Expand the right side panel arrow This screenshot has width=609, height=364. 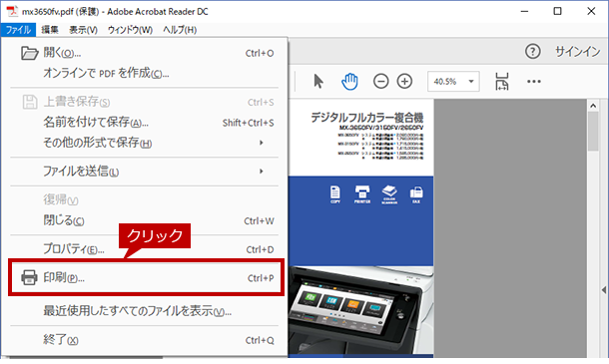604,290
